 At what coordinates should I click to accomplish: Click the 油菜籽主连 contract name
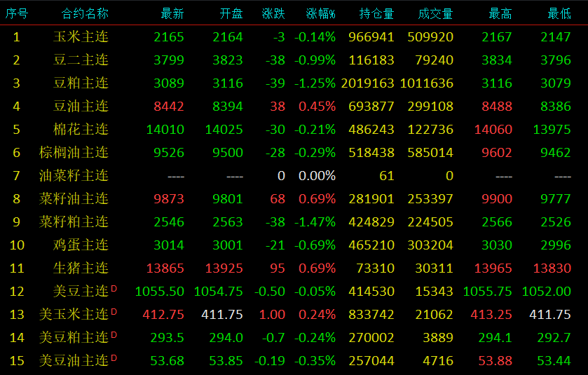(74, 176)
